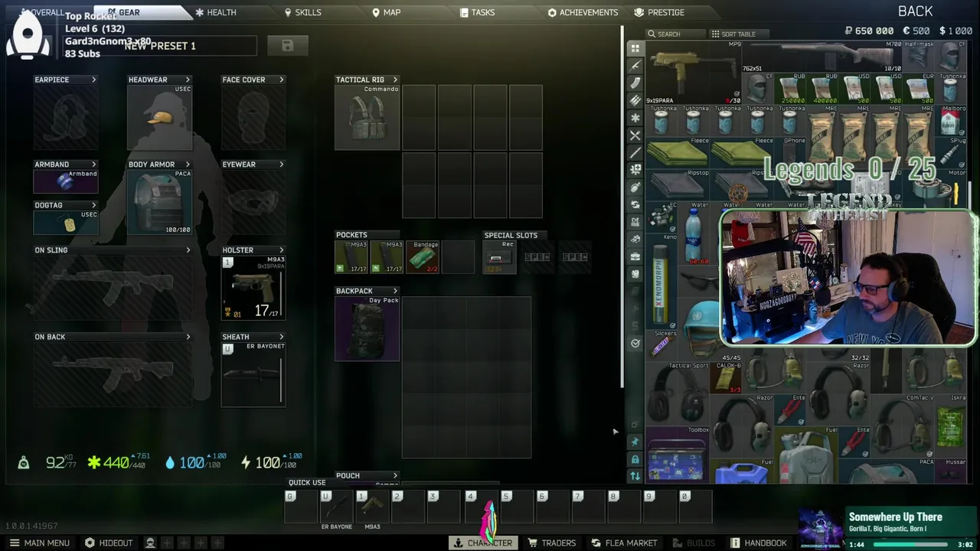Click quick use slot 5

tap(514, 507)
